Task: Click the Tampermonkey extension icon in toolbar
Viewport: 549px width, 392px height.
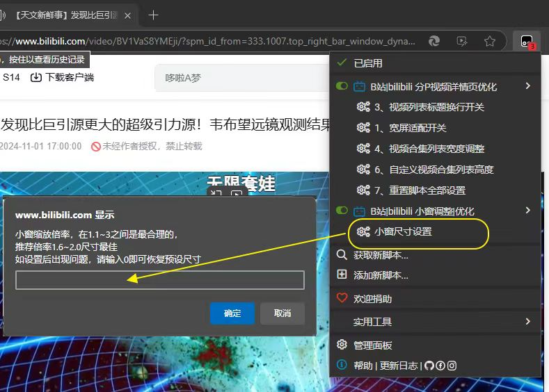Action: point(527,41)
